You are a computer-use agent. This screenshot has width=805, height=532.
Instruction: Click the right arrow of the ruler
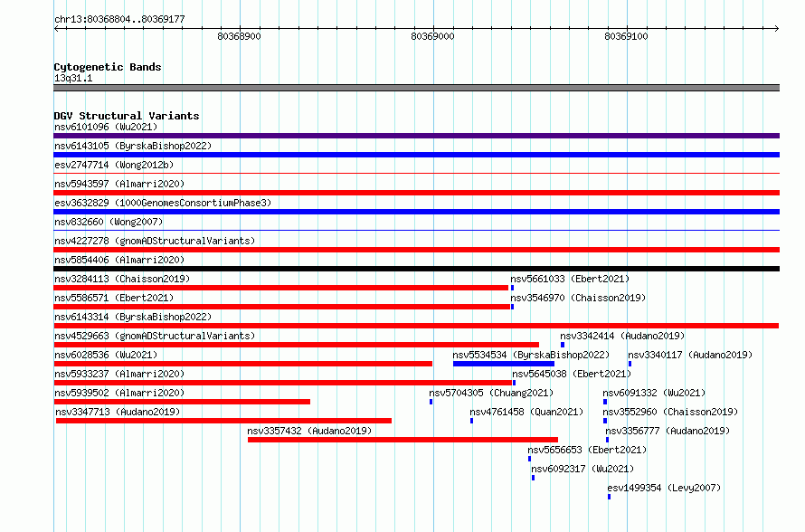click(776, 28)
